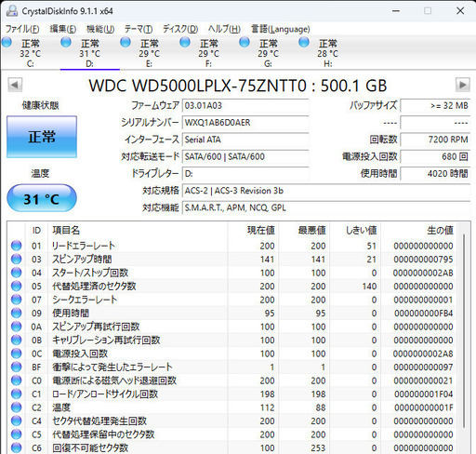This screenshot has height=454, width=476.
Task: Click the previous disk arrow icon
Action: point(15,85)
